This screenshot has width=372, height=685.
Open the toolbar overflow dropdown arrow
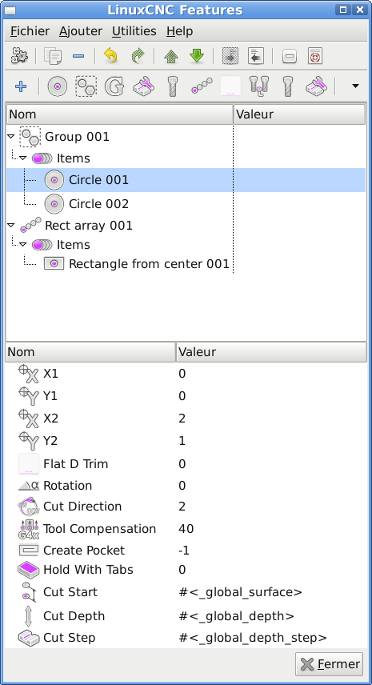(355, 86)
